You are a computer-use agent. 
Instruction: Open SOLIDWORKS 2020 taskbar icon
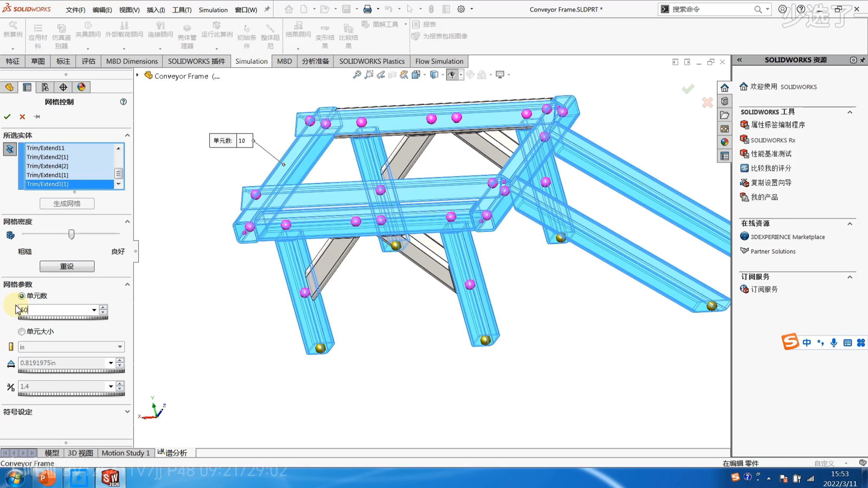point(110,478)
